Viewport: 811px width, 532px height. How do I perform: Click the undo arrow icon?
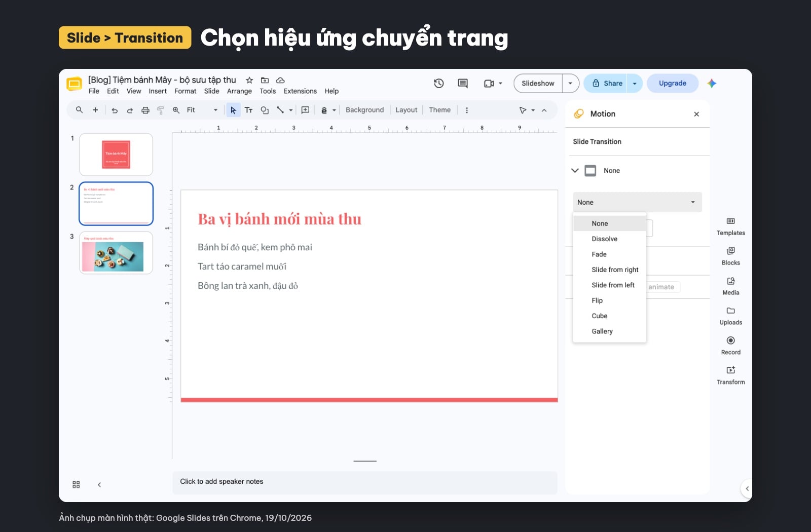[x=115, y=110]
